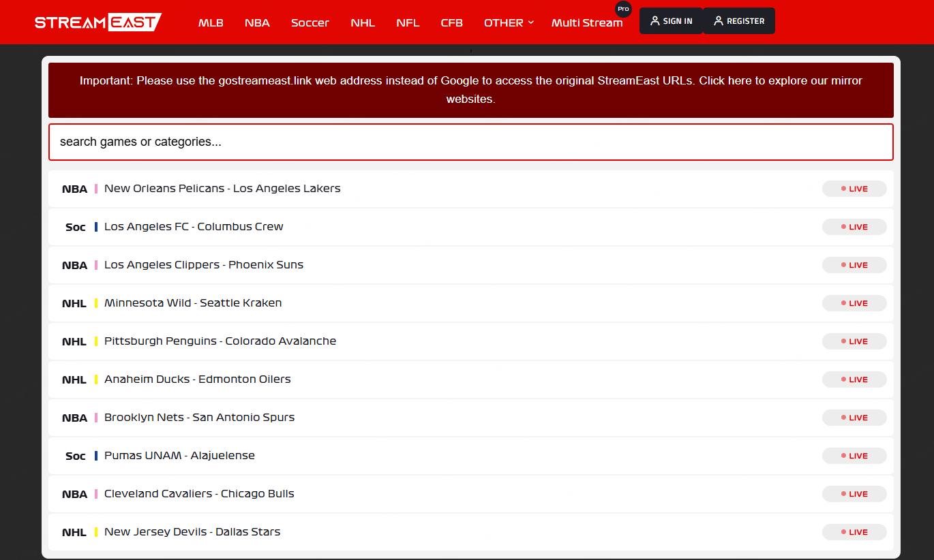Go to the Soccer section
This screenshot has height=560, width=934.
point(310,22)
